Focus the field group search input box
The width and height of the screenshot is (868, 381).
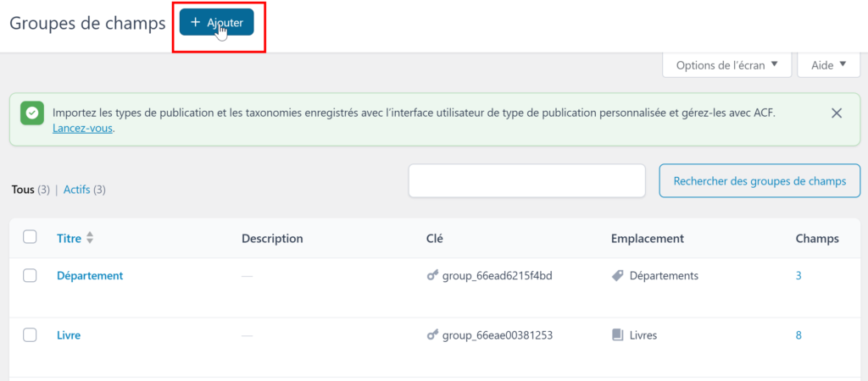527,181
